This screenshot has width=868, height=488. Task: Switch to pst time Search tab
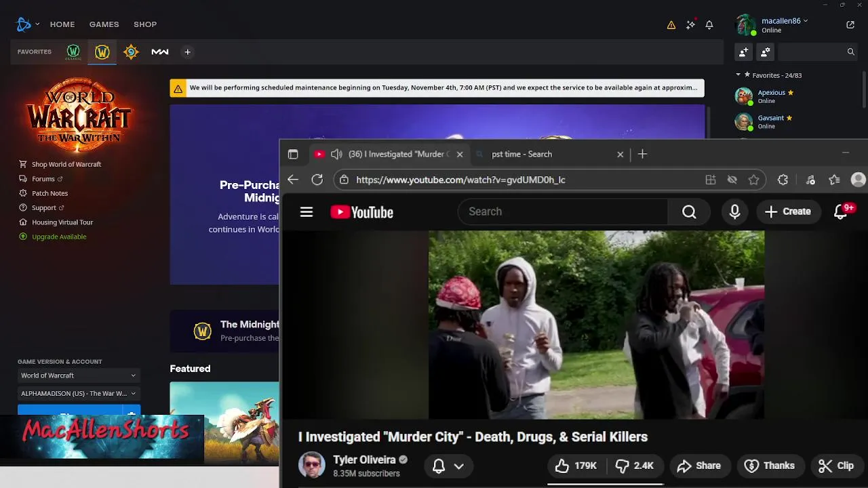(549, 155)
